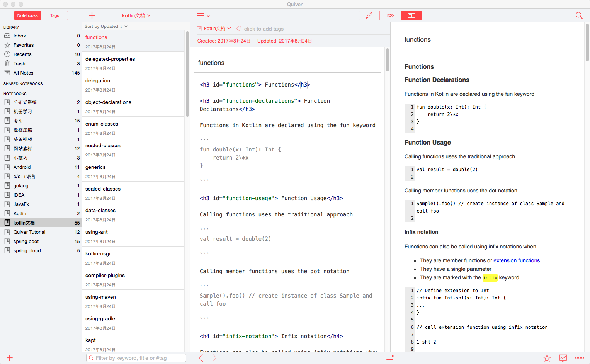Open the using-gradle note

tap(133, 322)
